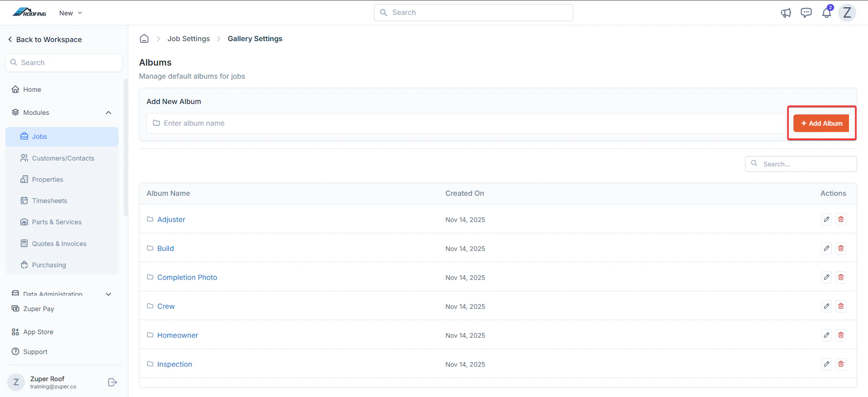Click the Crew folder icon
This screenshot has height=397, width=868.
[x=150, y=306]
